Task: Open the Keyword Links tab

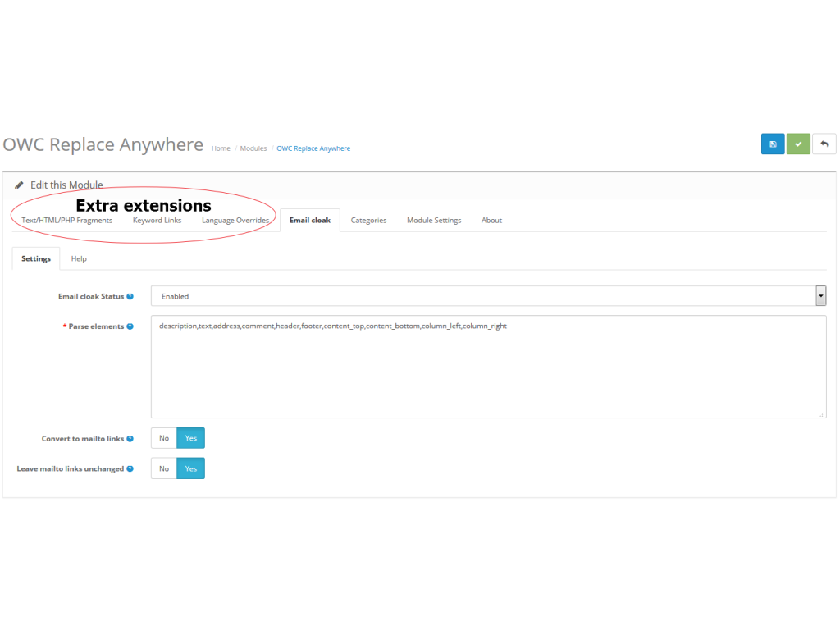Action: coord(157,221)
